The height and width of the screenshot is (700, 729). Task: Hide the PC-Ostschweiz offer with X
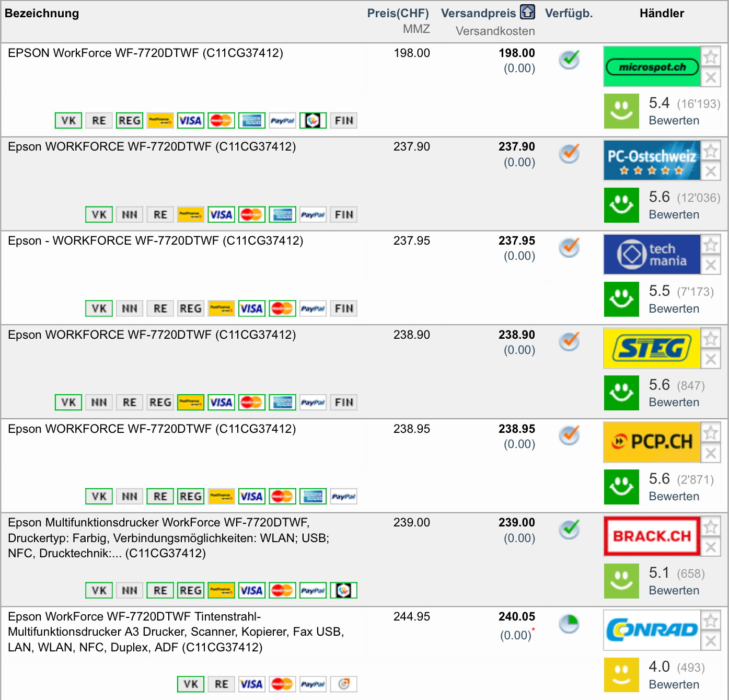pyautogui.click(x=710, y=171)
